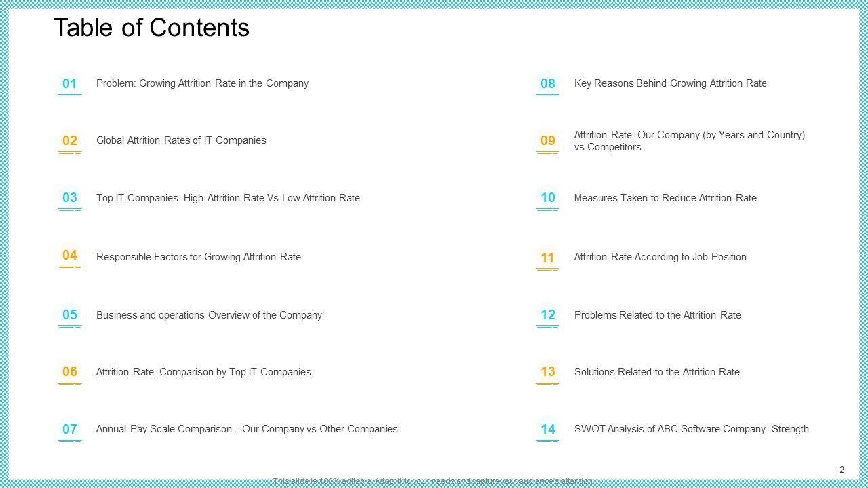Click the orange 11 number badge
Image resolution: width=868 pixels, height=488 pixels.
(547, 258)
